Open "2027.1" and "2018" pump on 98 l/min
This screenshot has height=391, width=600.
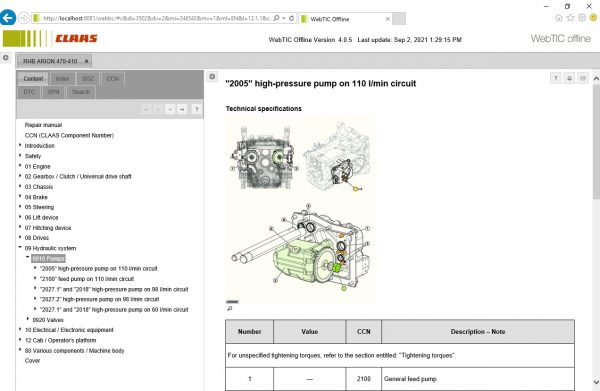[x=114, y=289]
